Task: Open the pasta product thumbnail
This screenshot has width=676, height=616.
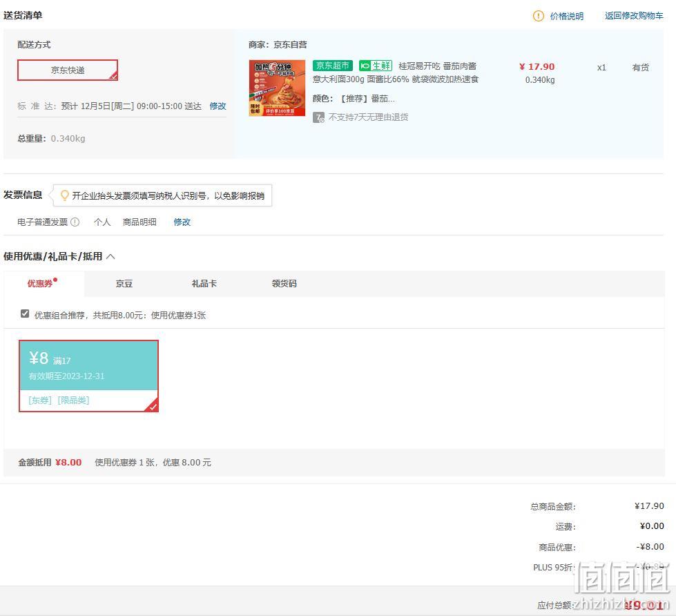Action: point(277,88)
